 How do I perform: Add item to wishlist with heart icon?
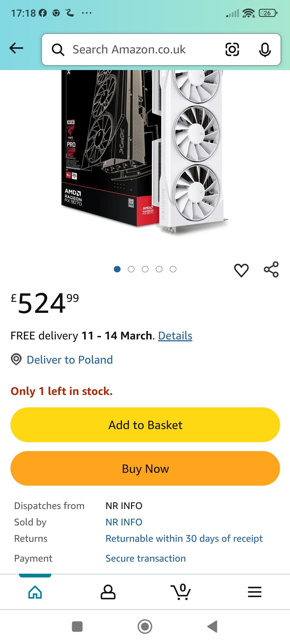coord(241,270)
